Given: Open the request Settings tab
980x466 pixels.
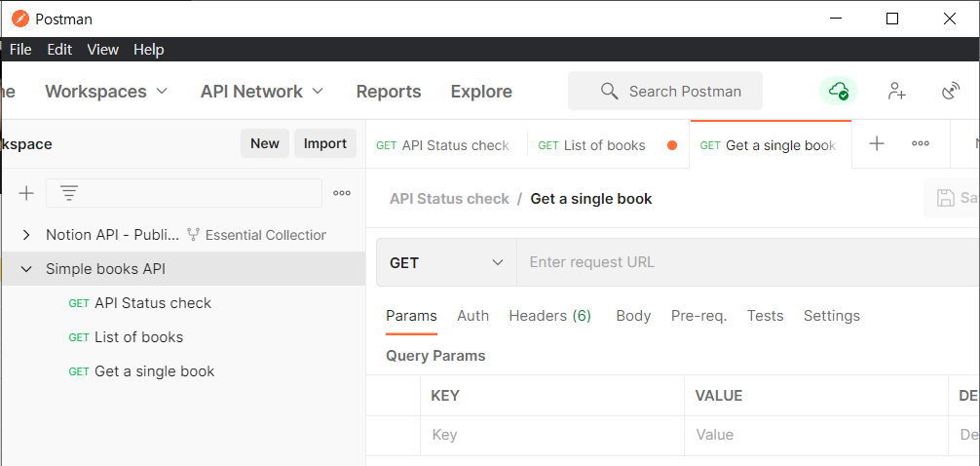Looking at the screenshot, I should (x=832, y=316).
